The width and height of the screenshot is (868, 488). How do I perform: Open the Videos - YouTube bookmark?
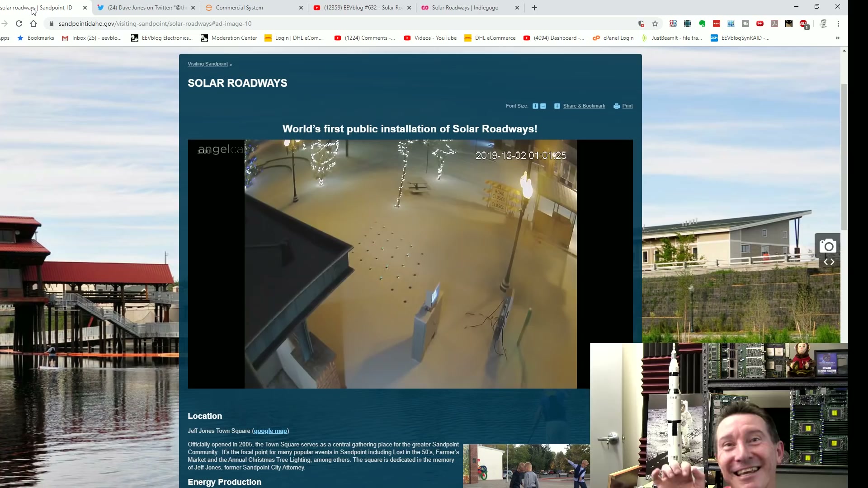[x=430, y=38]
